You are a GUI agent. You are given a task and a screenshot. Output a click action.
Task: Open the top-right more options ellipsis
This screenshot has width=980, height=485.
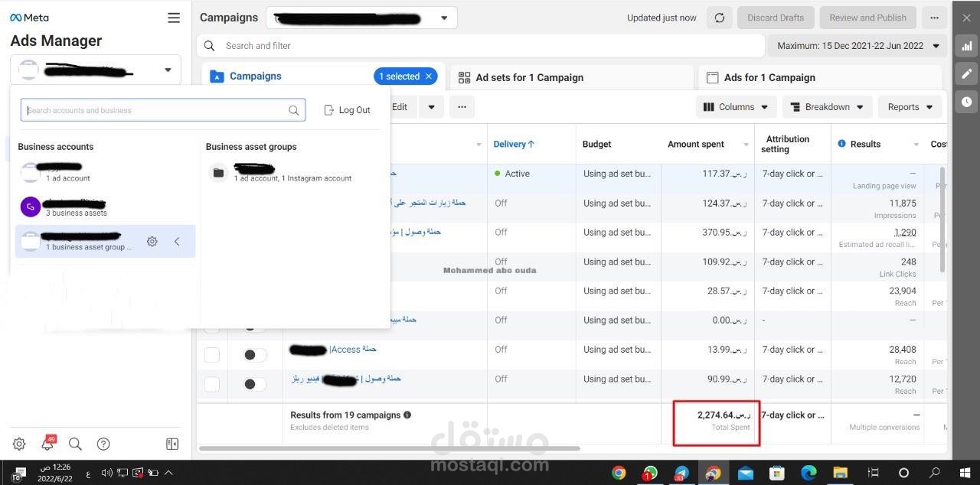(x=933, y=18)
